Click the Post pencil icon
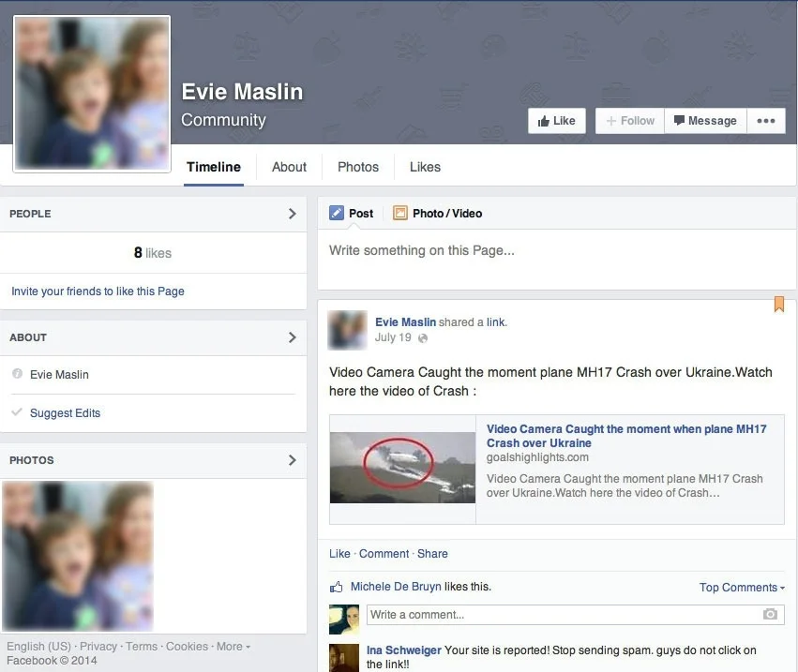The width and height of the screenshot is (798, 672). point(337,213)
